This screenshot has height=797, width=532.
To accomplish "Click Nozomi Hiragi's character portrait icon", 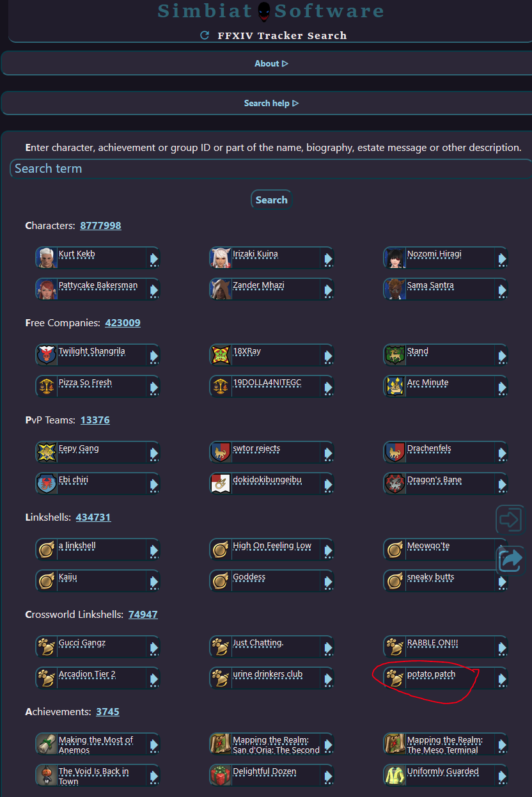I will [x=395, y=258].
